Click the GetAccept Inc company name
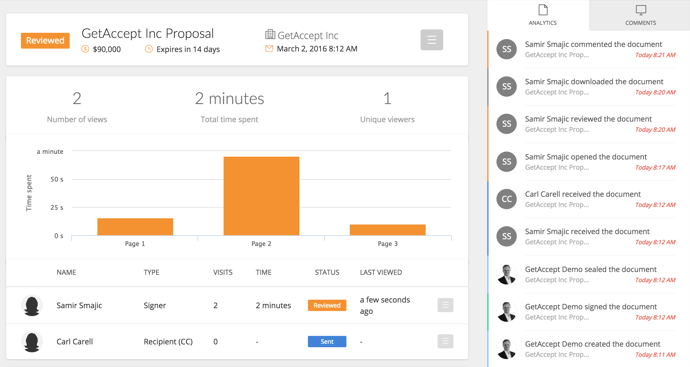This screenshot has width=690, height=367. click(x=308, y=36)
